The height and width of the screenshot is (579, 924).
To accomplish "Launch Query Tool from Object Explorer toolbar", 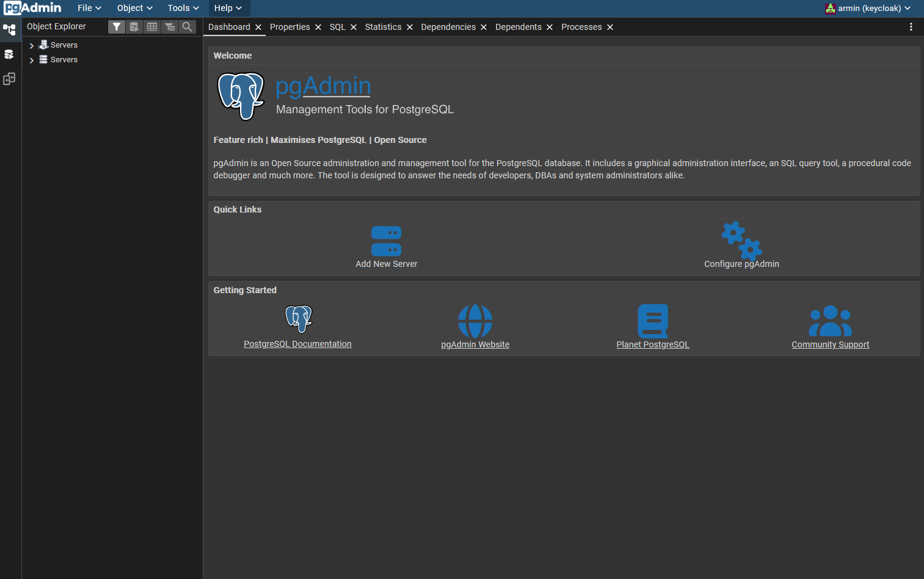I will point(134,27).
